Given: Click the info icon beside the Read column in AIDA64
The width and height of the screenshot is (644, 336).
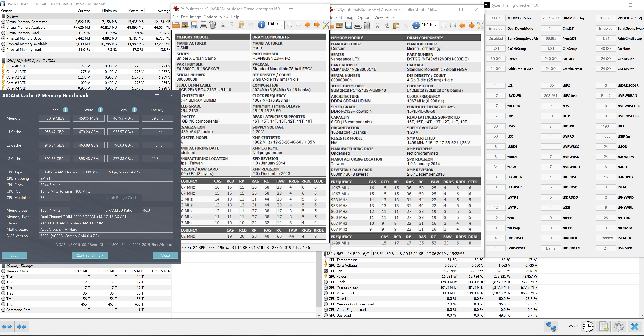Looking at the screenshot, I should click(66, 110).
